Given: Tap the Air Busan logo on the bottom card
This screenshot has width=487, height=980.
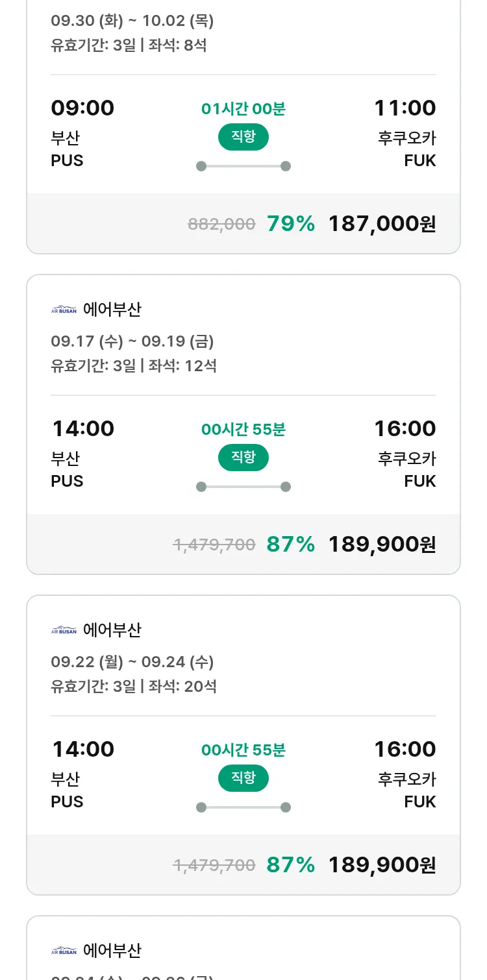Looking at the screenshot, I should [64, 951].
